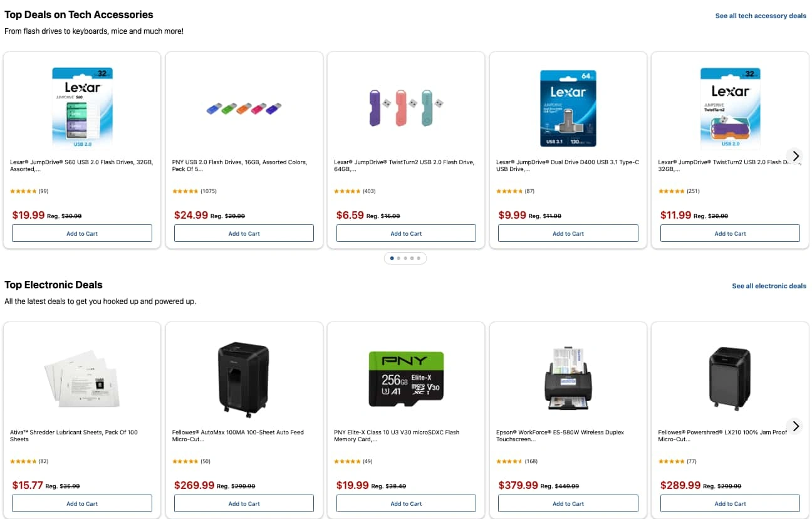The height and width of the screenshot is (519, 812).
Task: Open Lexar JumpDrive TwistTurn2 64GB product title
Action: tap(404, 165)
